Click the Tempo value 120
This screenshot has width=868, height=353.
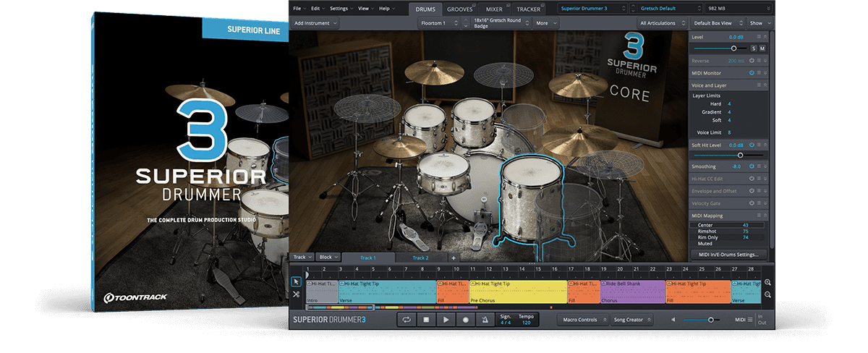pyautogui.click(x=526, y=323)
